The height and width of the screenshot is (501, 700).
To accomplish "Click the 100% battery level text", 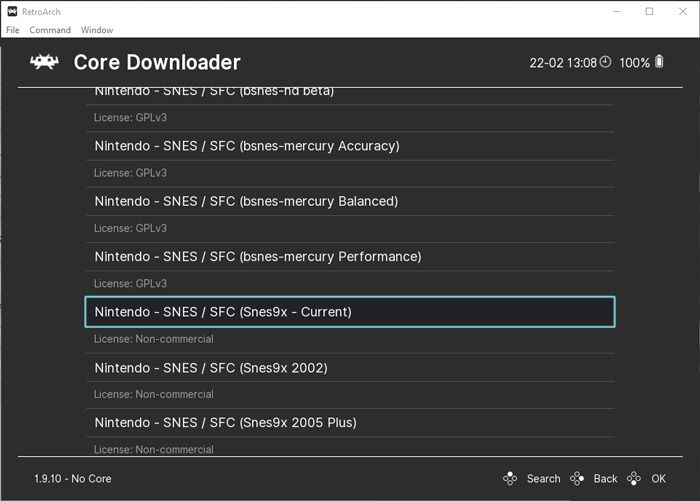I will [634, 63].
